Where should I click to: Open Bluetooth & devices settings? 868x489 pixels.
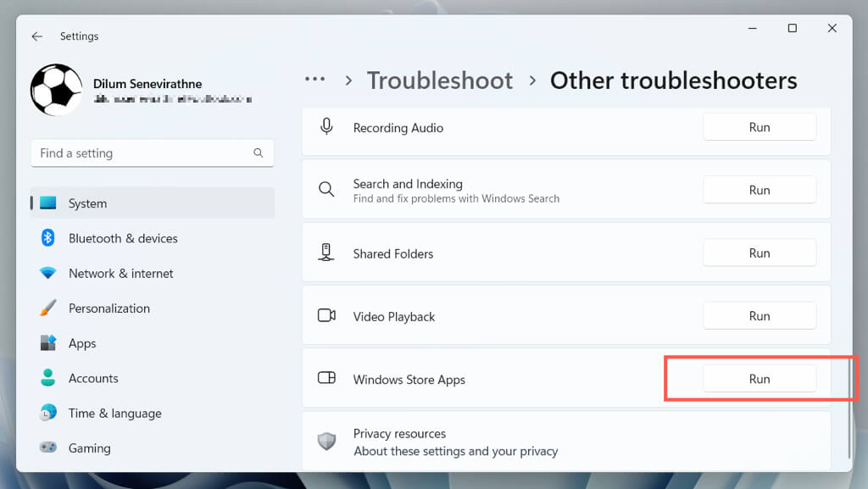click(123, 238)
